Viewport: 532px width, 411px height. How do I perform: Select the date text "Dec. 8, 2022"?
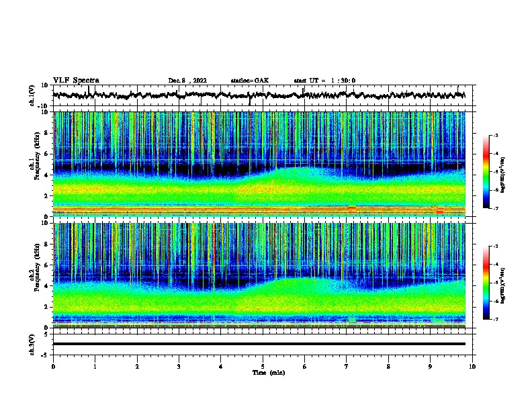click(x=187, y=81)
